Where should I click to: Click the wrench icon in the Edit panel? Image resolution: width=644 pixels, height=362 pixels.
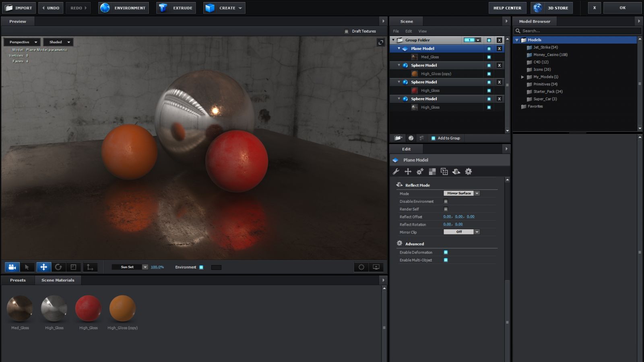(x=396, y=171)
